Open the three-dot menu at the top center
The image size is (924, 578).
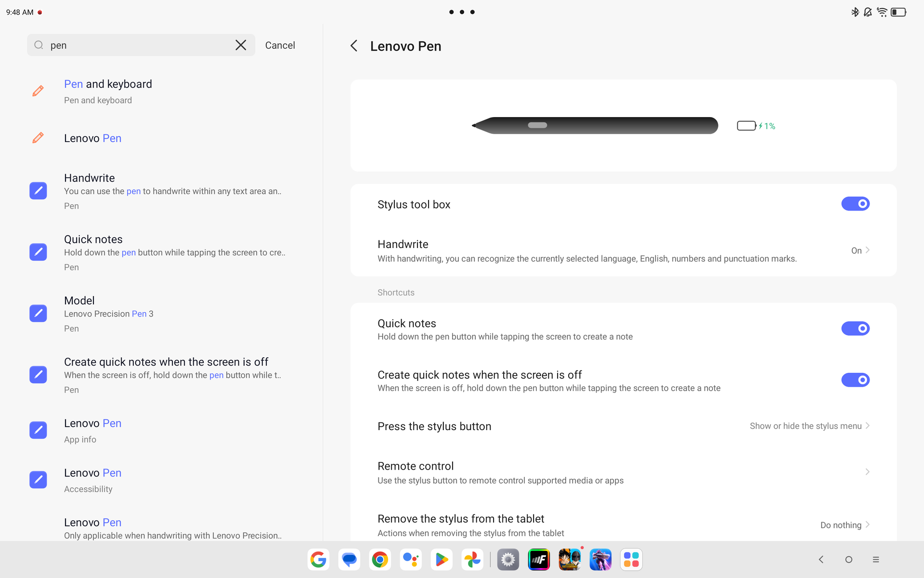(x=462, y=12)
